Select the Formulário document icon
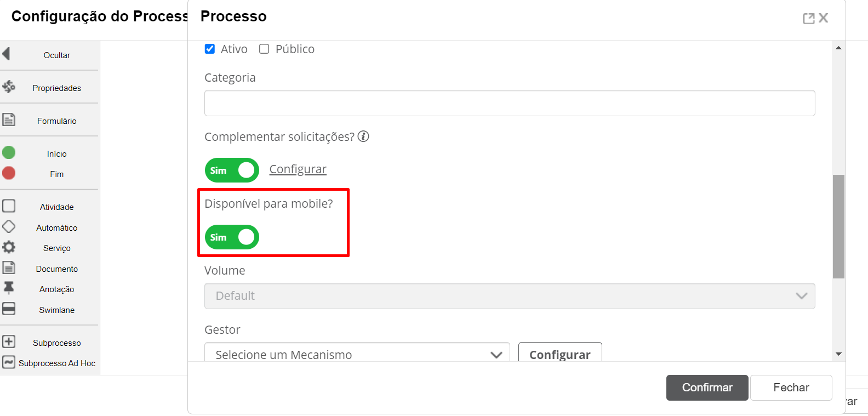The image size is (868, 416). click(x=9, y=119)
